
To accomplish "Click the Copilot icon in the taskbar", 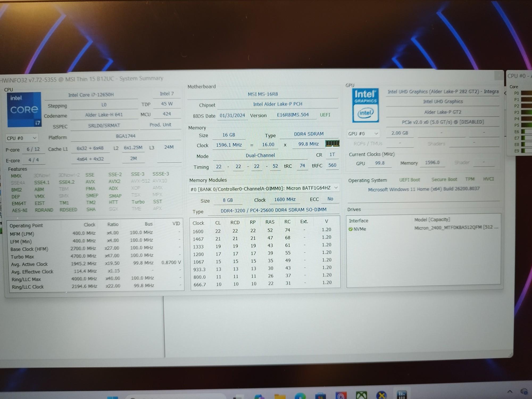I will click(259, 396).
